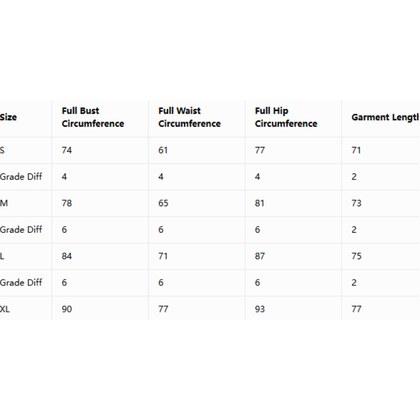Select the XL size row label
This screenshot has width=420, height=420.
5,309
